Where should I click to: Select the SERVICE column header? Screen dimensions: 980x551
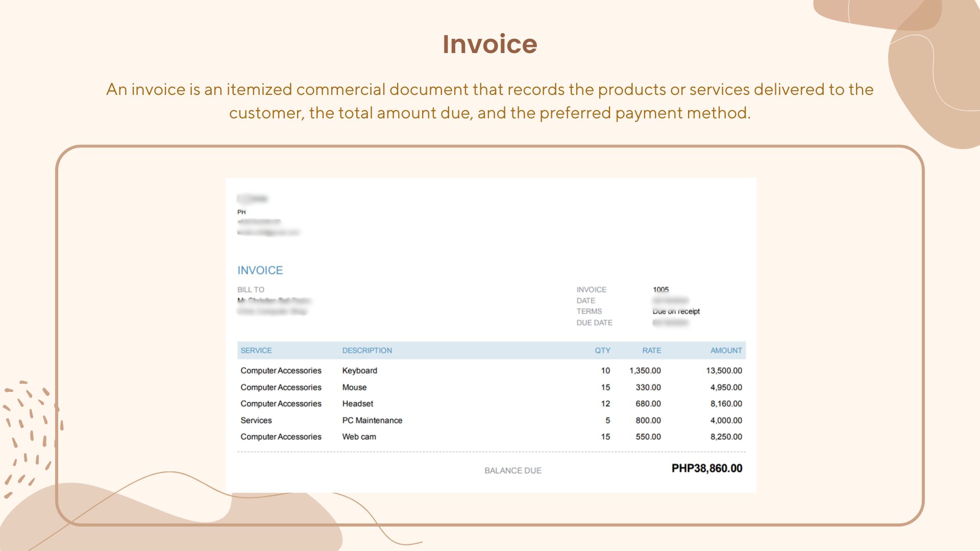[256, 350]
